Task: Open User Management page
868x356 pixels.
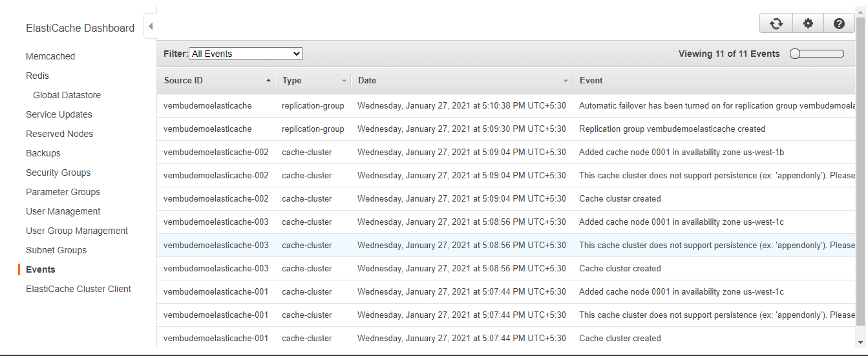Action: (x=63, y=211)
